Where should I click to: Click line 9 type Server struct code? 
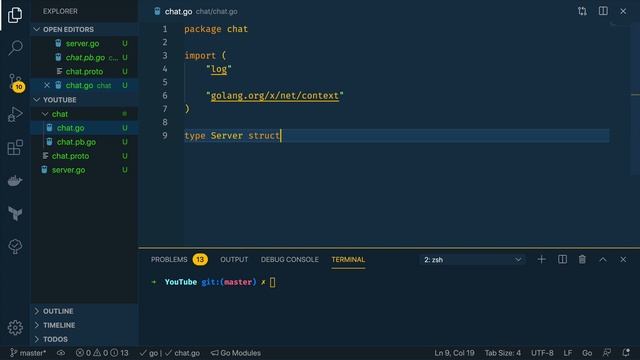[232, 136]
